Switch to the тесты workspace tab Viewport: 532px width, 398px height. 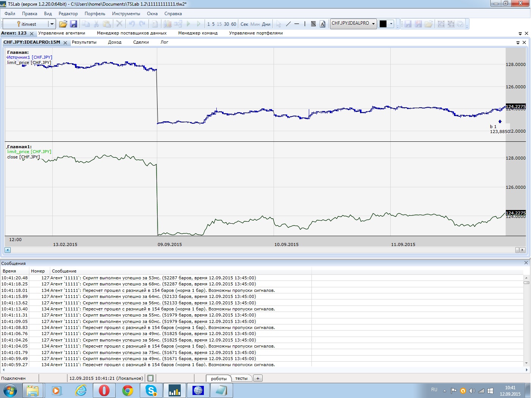241,378
